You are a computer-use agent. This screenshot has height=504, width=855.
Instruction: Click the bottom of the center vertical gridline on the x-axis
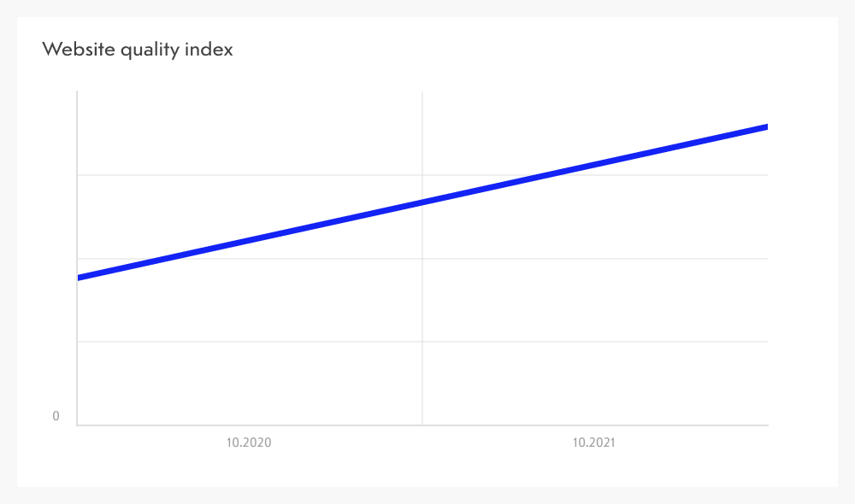(x=422, y=425)
